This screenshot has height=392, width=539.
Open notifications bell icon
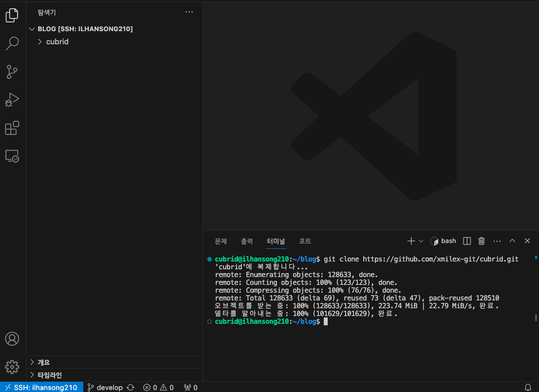(528, 387)
